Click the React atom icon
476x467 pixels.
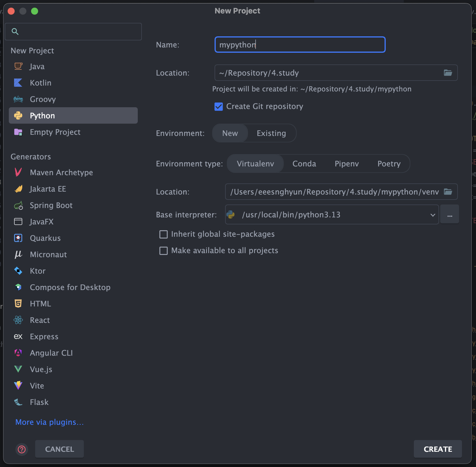coord(18,320)
